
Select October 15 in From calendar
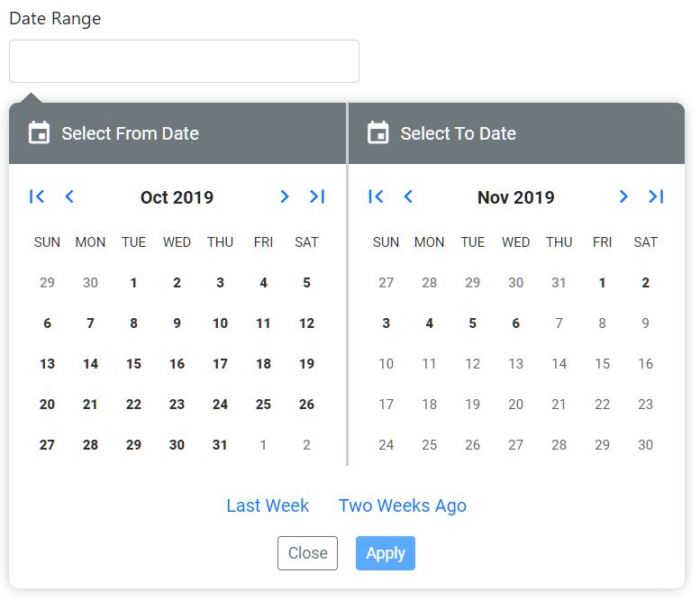[x=133, y=364]
